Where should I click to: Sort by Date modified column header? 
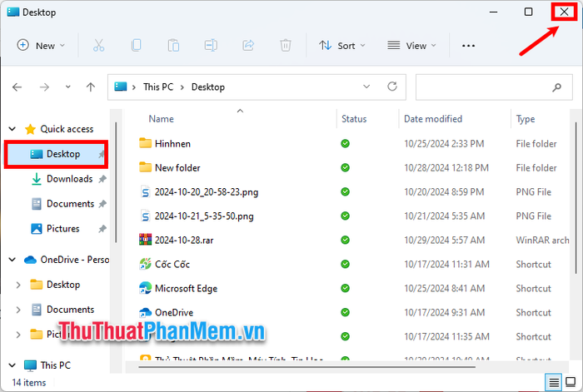pyautogui.click(x=433, y=119)
